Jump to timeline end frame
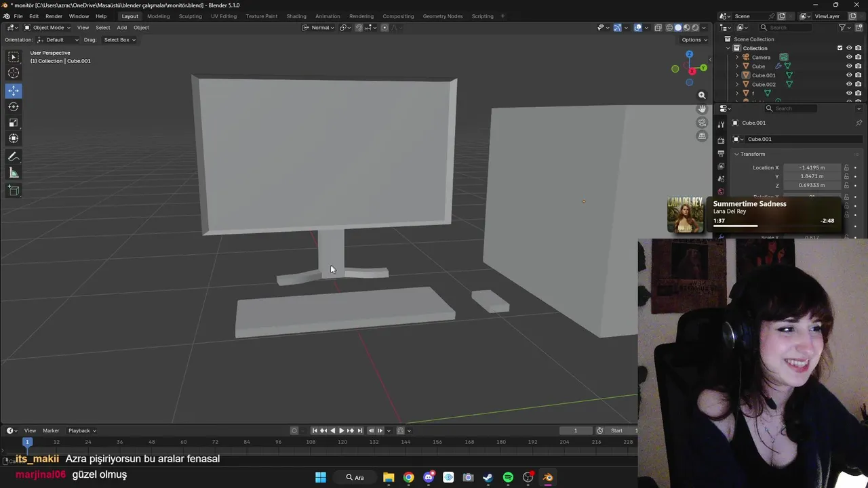 (x=359, y=430)
